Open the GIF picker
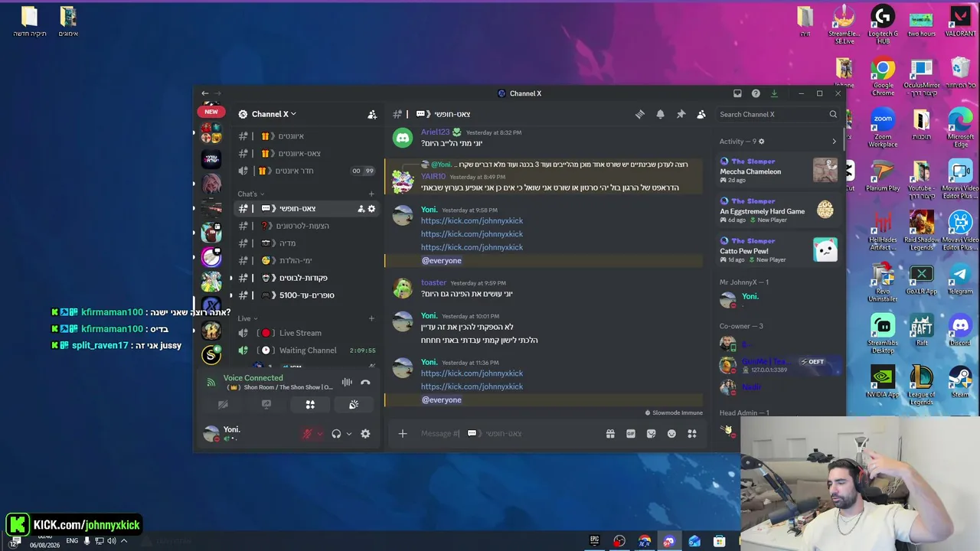Image resolution: width=980 pixels, height=551 pixels. 631,434
